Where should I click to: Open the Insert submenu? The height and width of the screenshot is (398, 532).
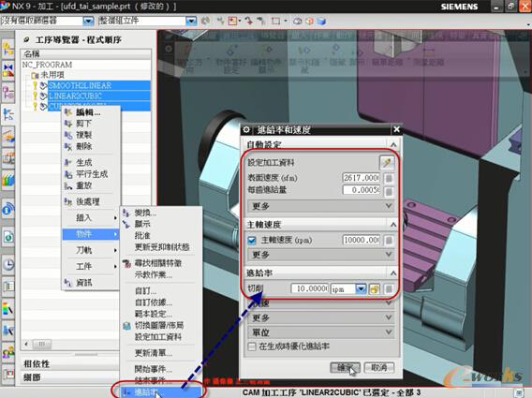91,218
